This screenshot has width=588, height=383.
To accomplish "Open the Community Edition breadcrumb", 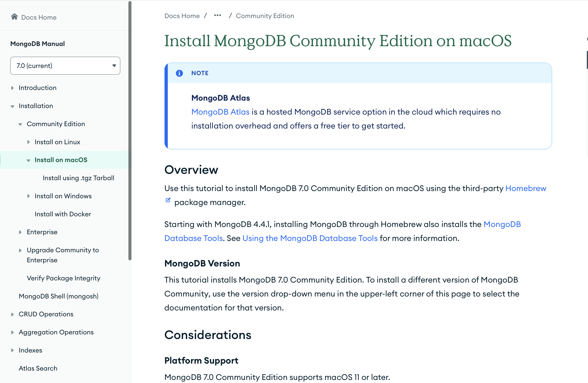I will [x=265, y=16].
